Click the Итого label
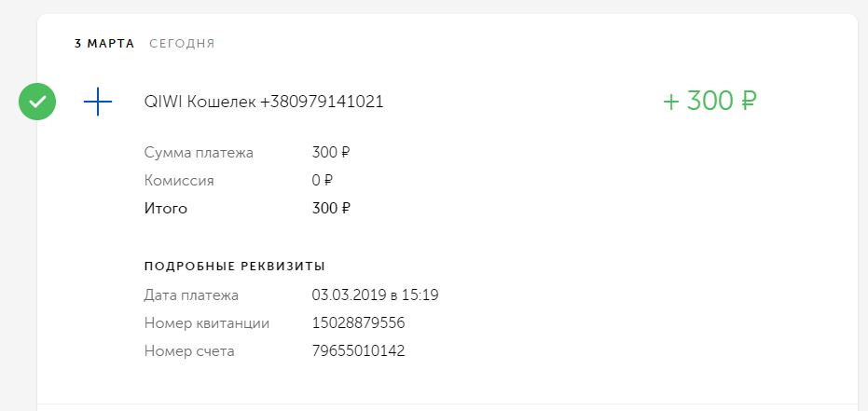This screenshot has height=411, width=868. 166,209
